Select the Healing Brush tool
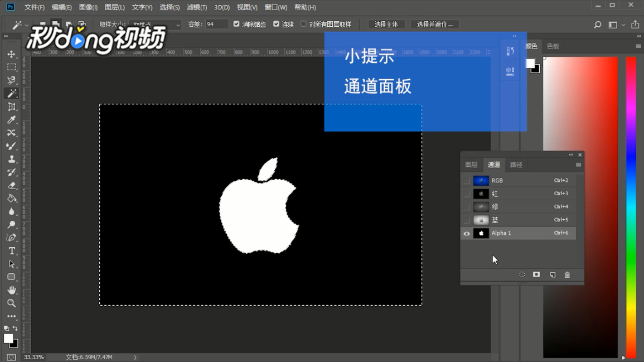Viewport: 644px width, 362px height. (x=12, y=133)
